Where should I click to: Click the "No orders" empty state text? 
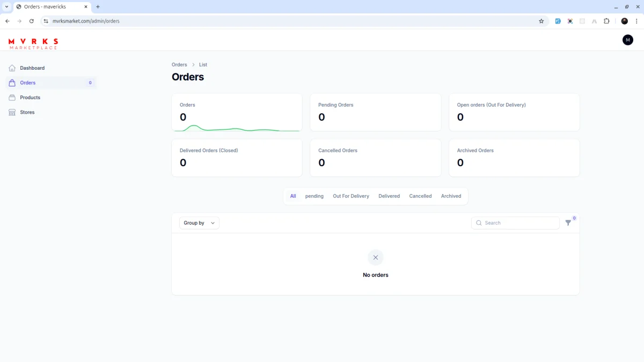click(x=376, y=275)
